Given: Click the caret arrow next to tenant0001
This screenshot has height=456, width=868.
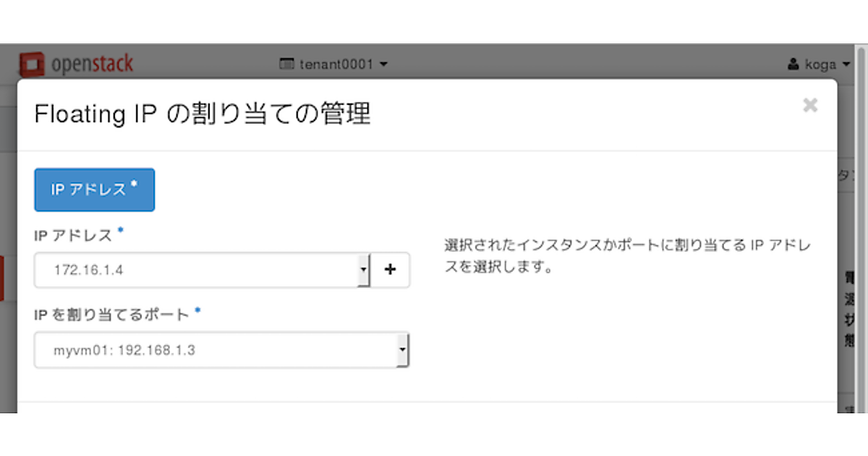Looking at the screenshot, I should tap(383, 64).
